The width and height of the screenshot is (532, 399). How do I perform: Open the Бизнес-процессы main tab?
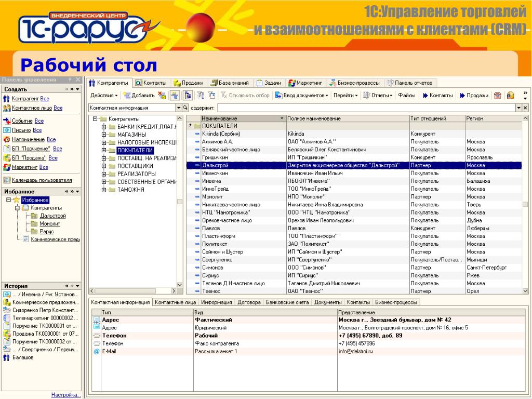point(354,83)
